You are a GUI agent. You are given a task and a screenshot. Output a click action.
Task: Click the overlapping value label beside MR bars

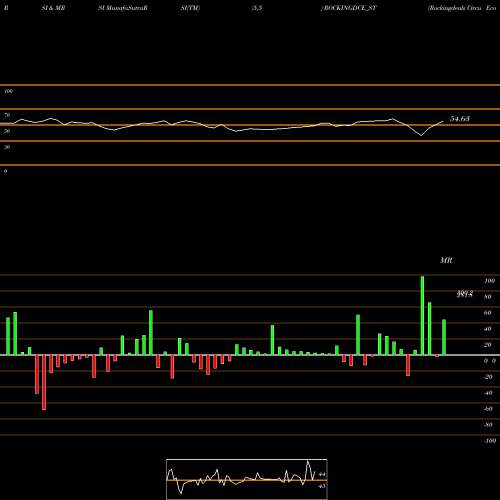coord(465,294)
